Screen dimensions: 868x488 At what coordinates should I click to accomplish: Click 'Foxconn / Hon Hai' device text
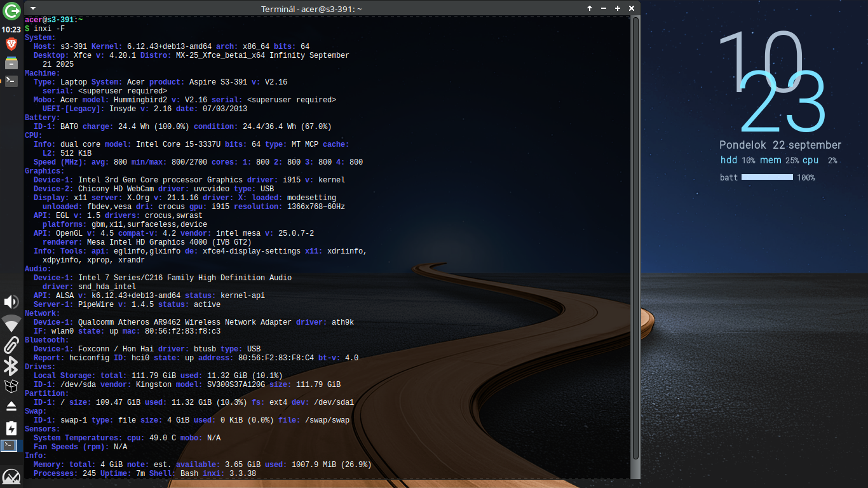tap(116, 349)
